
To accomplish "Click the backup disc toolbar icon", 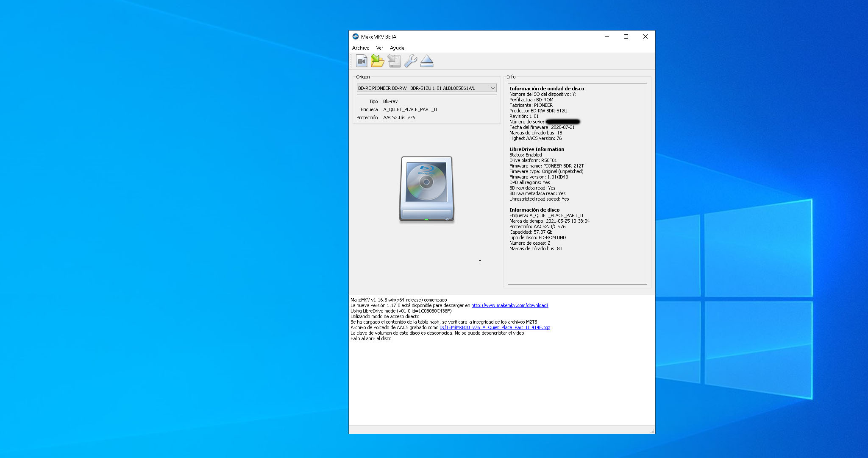I will (x=394, y=61).
